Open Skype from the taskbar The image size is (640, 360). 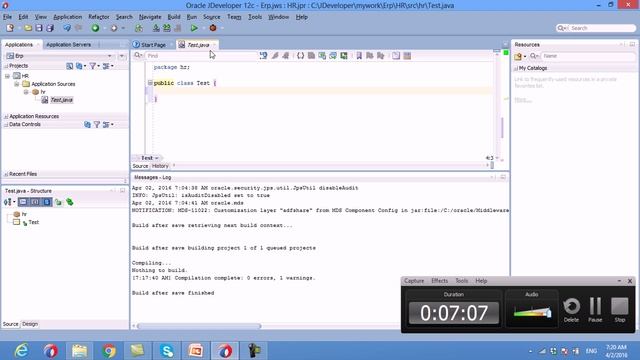click(x=167, y=351)
